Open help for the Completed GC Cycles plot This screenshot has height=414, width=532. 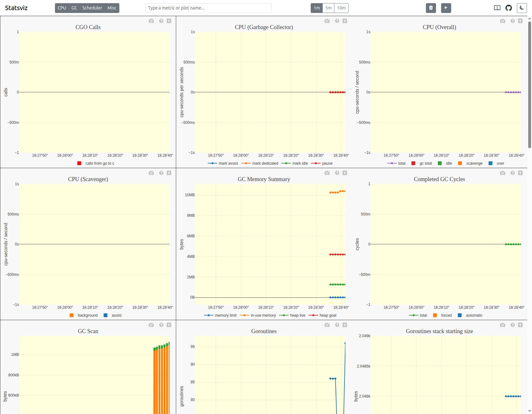(512, 173)
